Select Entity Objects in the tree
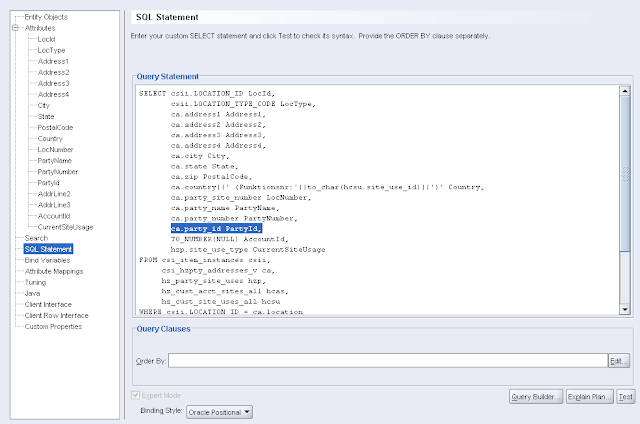The image size is (640, 424). tap(46, 17)
